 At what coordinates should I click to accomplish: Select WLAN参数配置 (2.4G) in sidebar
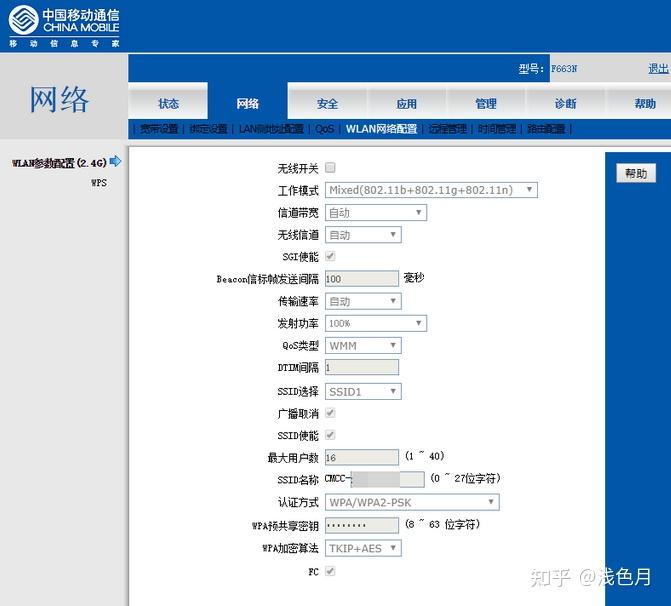[x=59, y=163]
